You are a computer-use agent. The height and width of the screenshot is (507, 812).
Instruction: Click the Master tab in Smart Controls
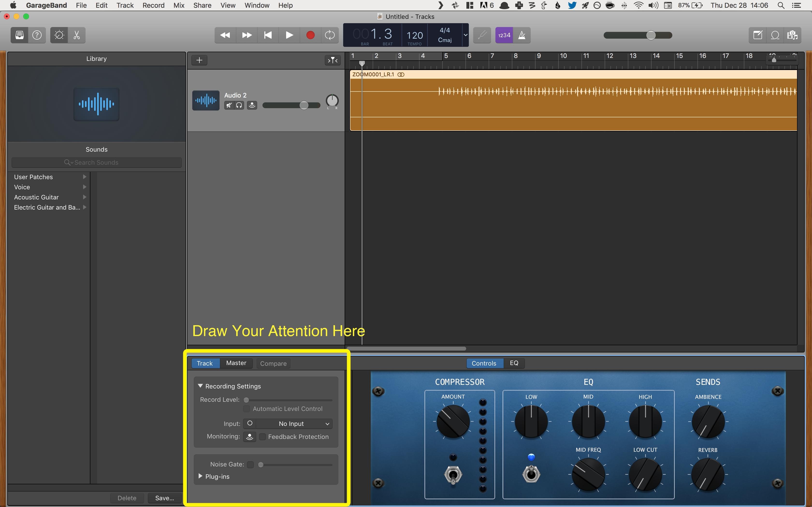(236, 363)
